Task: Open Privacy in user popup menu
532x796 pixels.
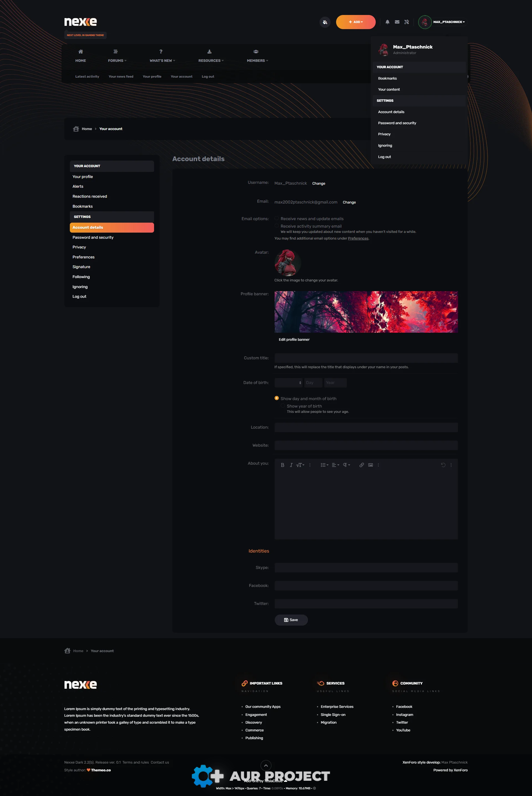Action: [384, 134]
